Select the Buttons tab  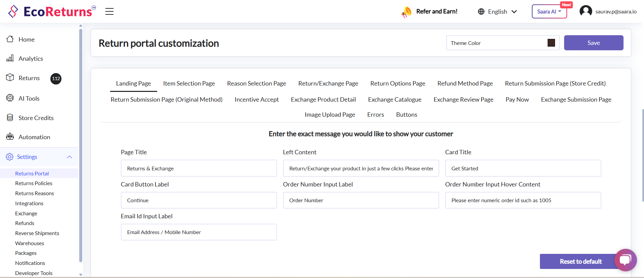[406, 115]
